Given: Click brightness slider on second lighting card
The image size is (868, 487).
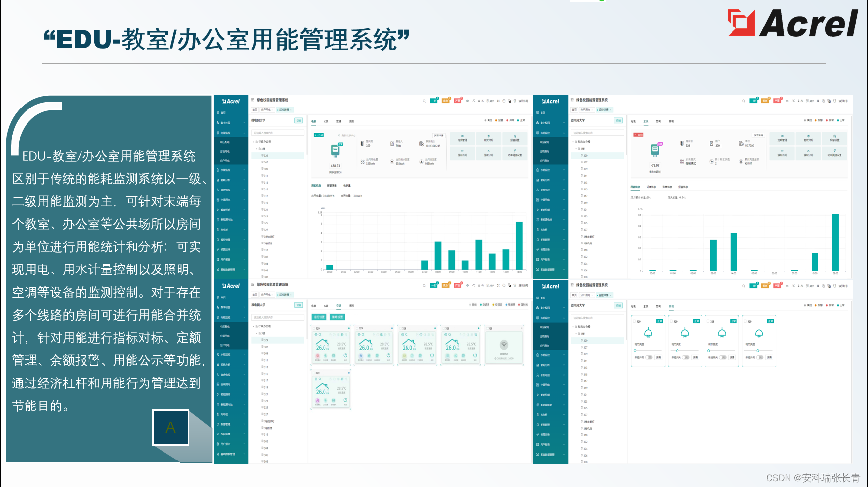Looking at the screenshot, I should click(x=684, y=351).
